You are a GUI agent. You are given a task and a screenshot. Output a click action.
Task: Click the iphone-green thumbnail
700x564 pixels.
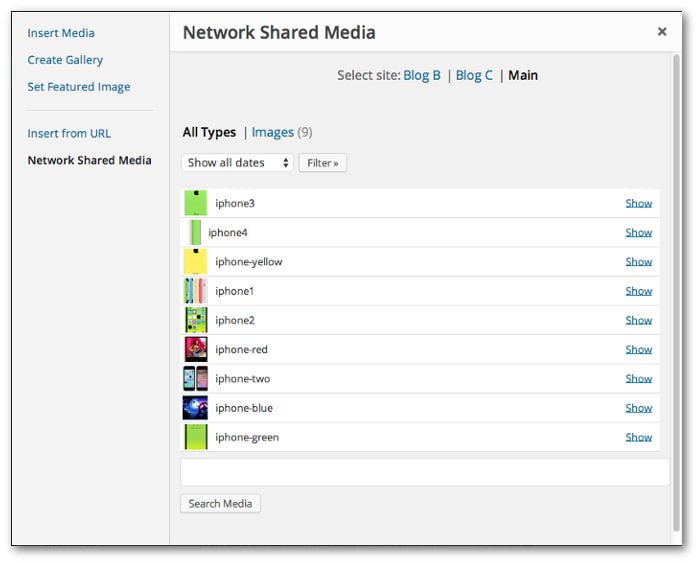[x=196, y=437]
